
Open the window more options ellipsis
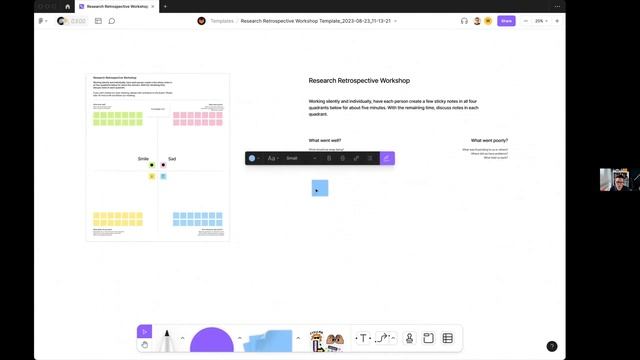coord(557,7)
